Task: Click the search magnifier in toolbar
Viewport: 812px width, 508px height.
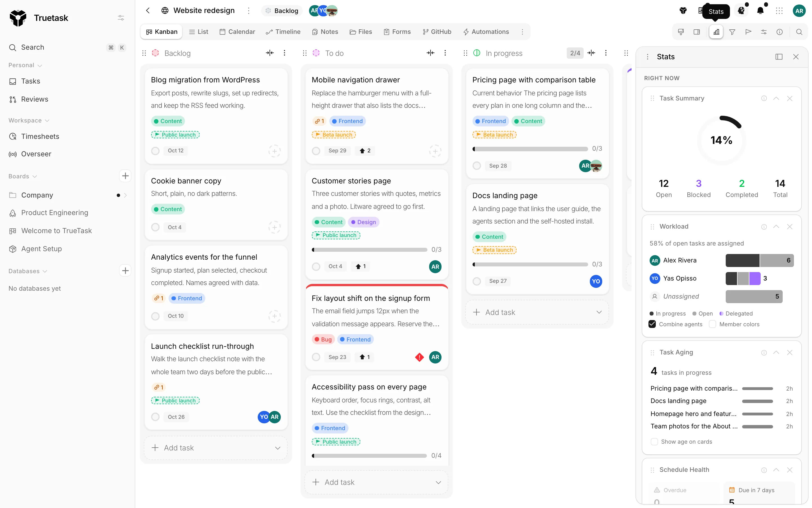Action: pyautogui.click(x=799, y=32)
